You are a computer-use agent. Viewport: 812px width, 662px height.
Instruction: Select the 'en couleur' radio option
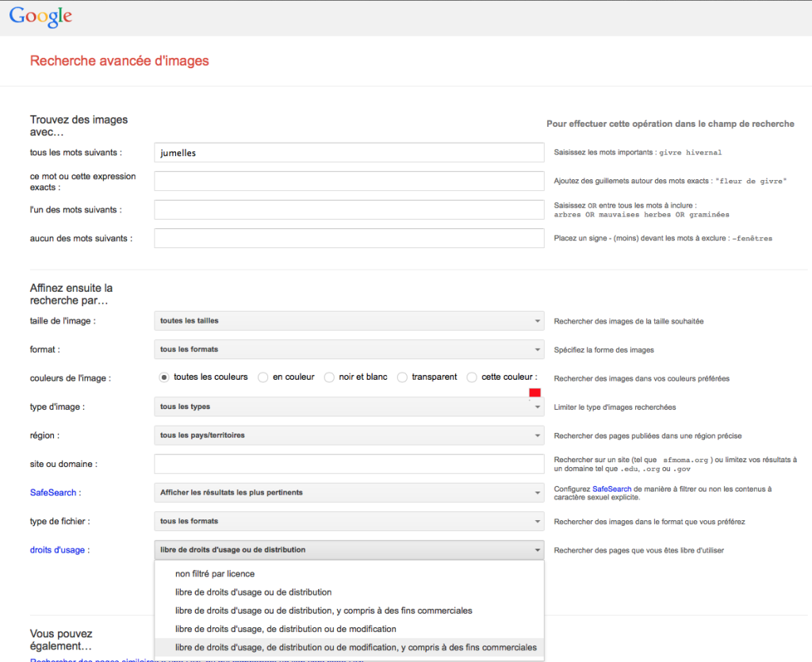point(263,377)
